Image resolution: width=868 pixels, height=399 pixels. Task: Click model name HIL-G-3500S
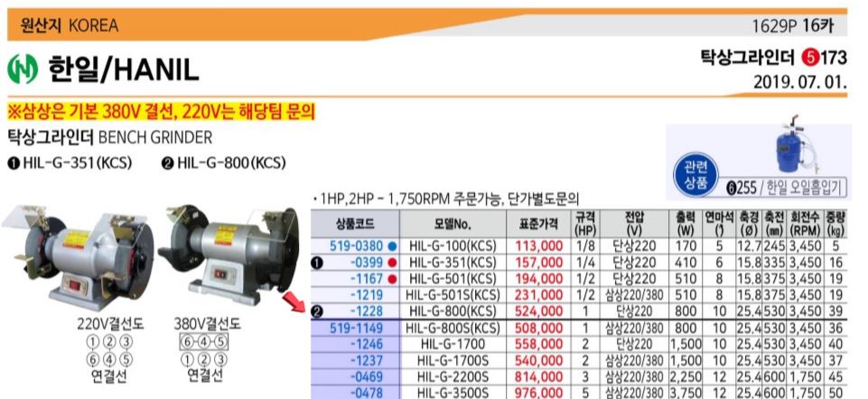coord(453,393)
